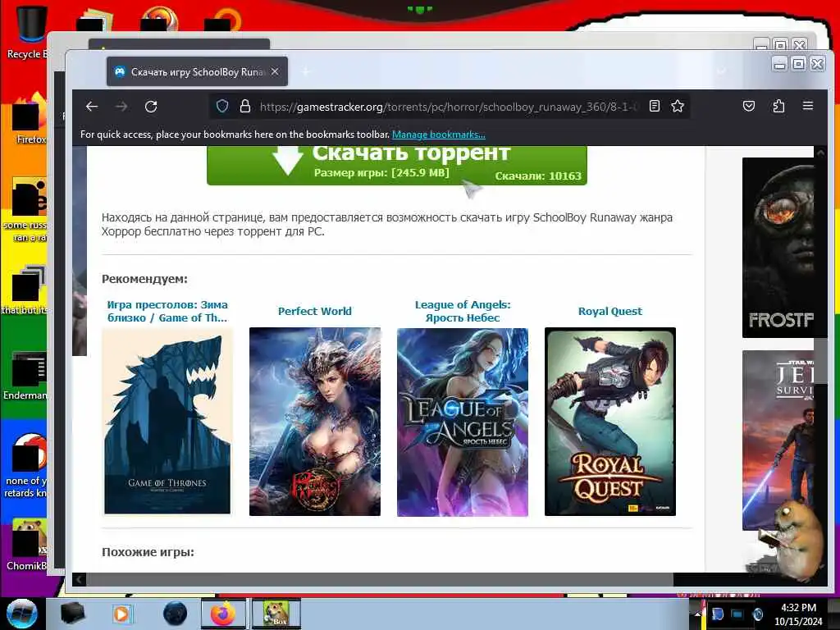Screen dimensions: 840x630
Task: Open the dark globe taskbar icon
Action: point(176,614)
